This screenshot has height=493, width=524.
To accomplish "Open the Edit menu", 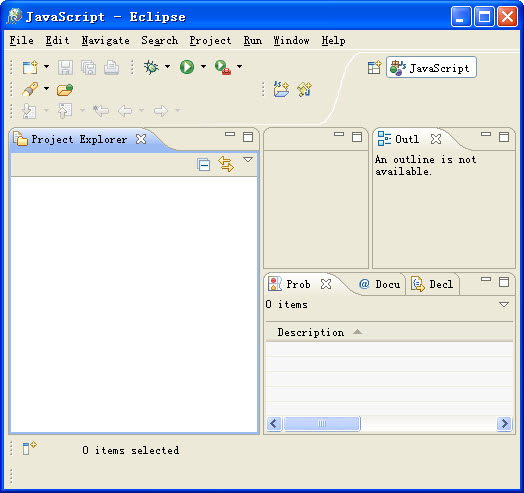I will point(57,41).
